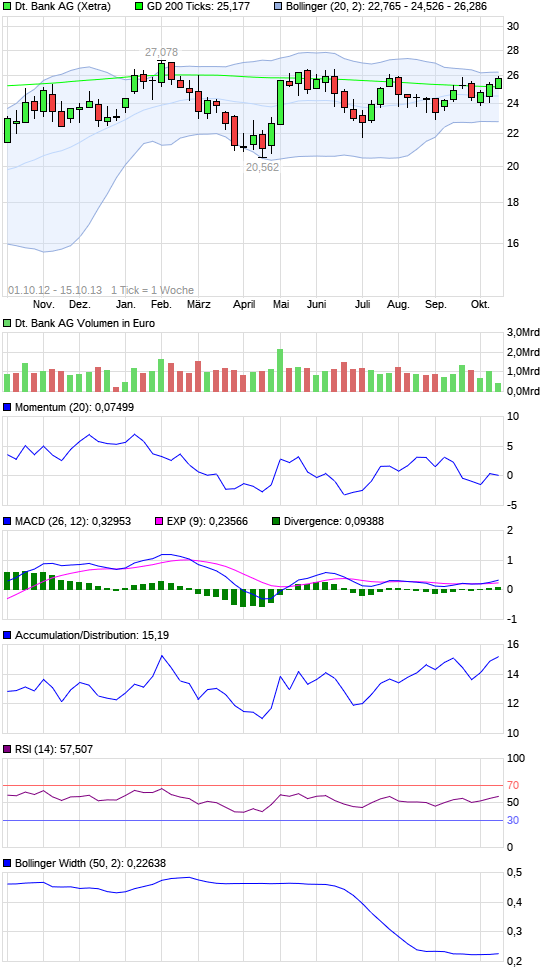Click the tallest green volume bar in May
The image size is (545, 971).
(x=280, y=370)
